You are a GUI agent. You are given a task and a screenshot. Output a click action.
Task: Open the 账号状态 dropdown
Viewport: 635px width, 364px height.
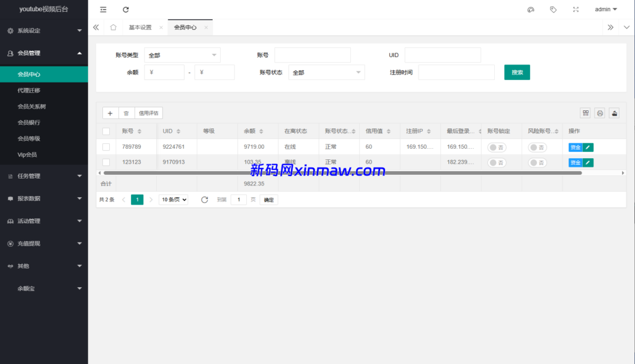[326, 73]
